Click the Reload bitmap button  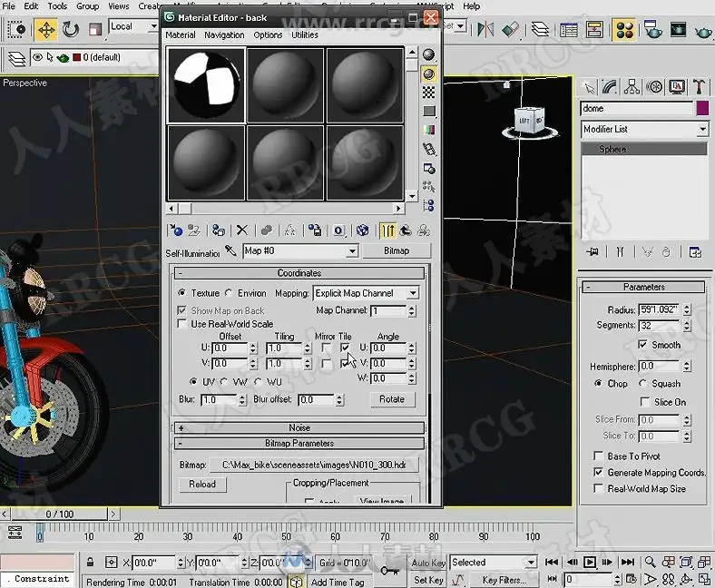point(202,485)
